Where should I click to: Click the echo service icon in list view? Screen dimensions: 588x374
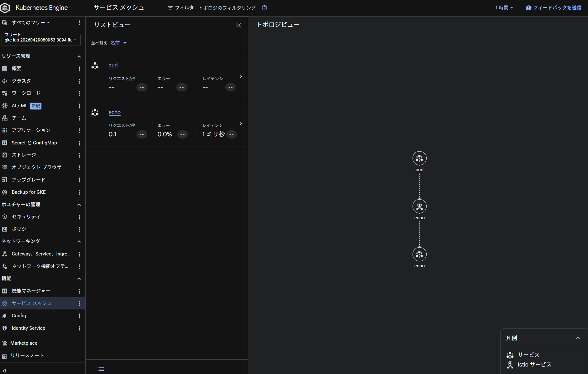pos(95,112)
